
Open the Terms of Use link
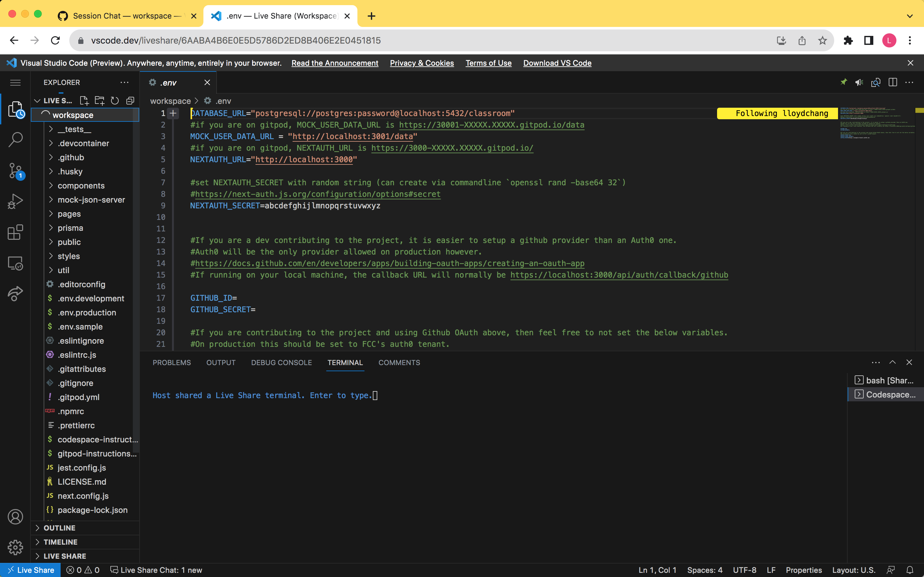click(x=488, y=63)
